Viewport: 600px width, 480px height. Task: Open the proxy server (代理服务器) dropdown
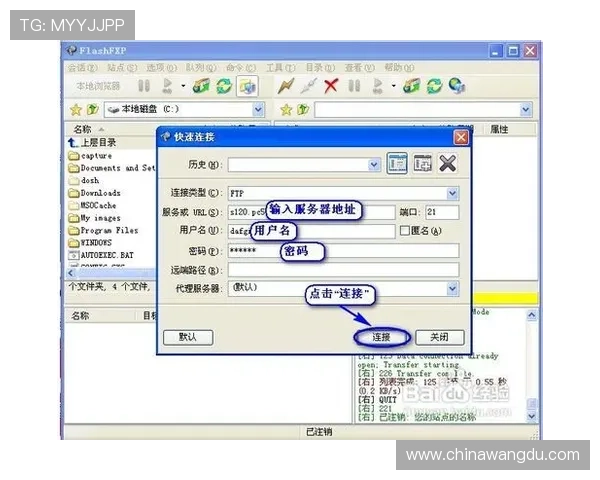[x=452, y=288]
